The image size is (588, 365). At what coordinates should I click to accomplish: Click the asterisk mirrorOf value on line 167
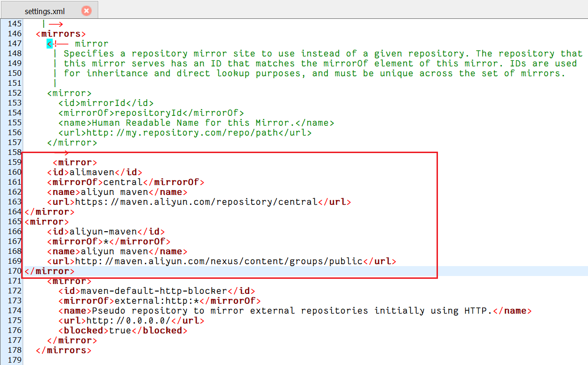click(x=106, y=241)
